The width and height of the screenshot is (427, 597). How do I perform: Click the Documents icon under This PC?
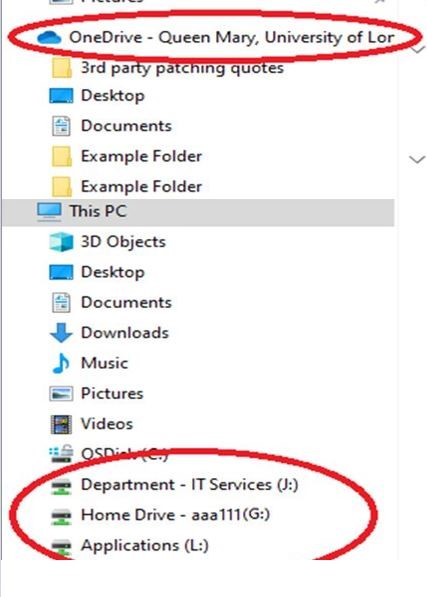pyautogui.click(x=61, y=303)
